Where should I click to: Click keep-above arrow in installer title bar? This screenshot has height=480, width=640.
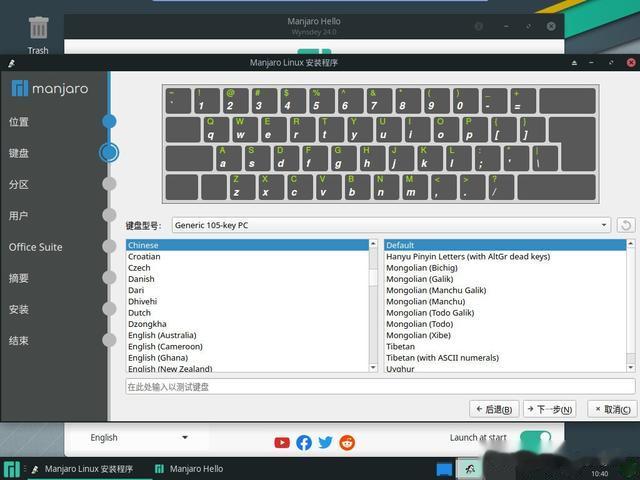coord(574,63)
